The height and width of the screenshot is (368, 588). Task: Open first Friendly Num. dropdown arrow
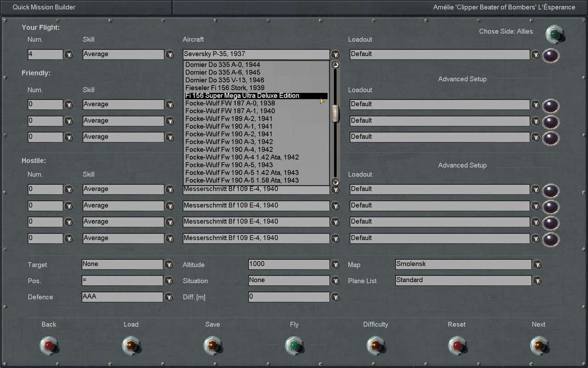(68, 104)
